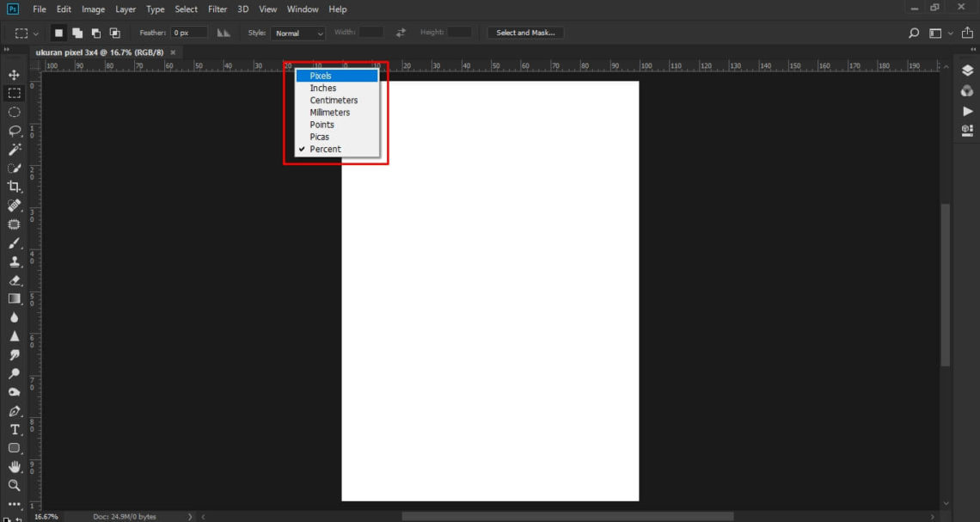The image size is (980, 522).
Task: Select the Move tool
Action: (x=13, y=74)
